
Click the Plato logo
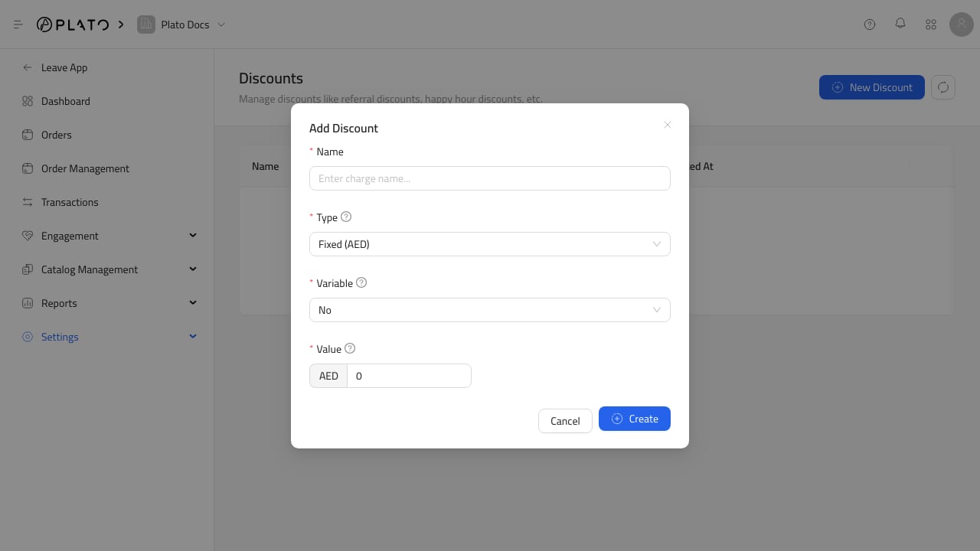tap(73, 24)
